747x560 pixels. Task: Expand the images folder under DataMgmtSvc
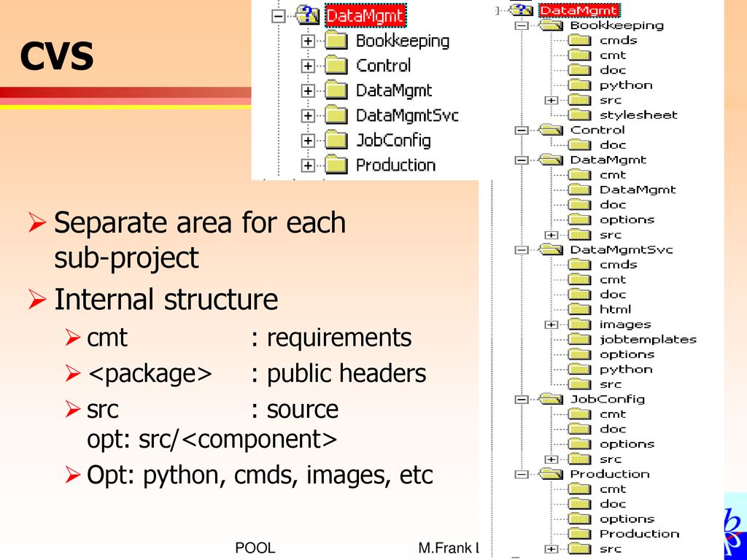click(x=551, y=324)
